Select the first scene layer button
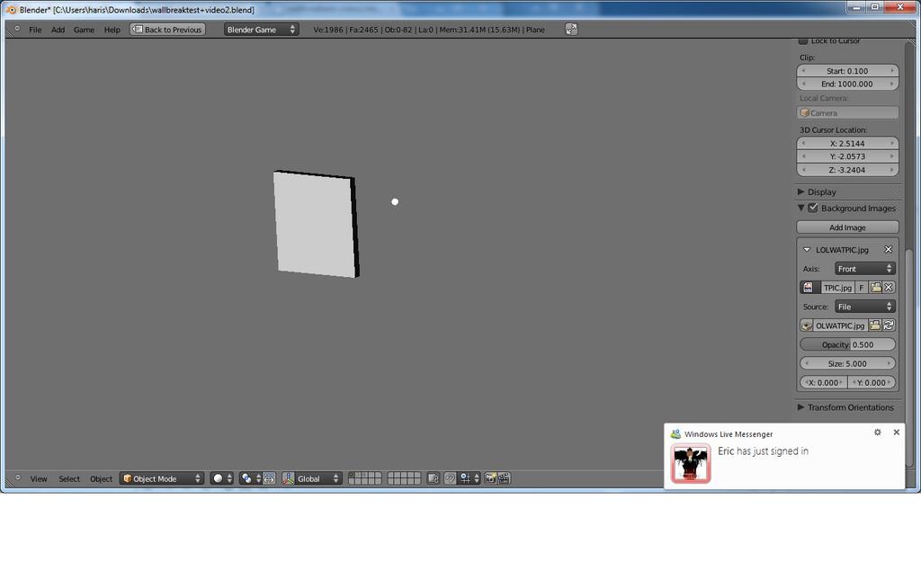This screenshot has height=588, width=921. 352,476
